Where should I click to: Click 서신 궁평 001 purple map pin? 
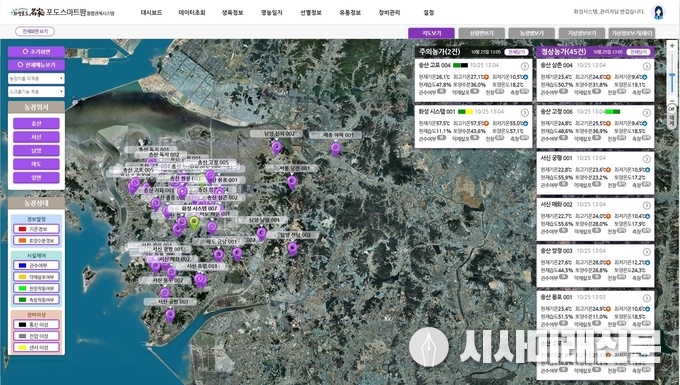click(x=170, y=316)
